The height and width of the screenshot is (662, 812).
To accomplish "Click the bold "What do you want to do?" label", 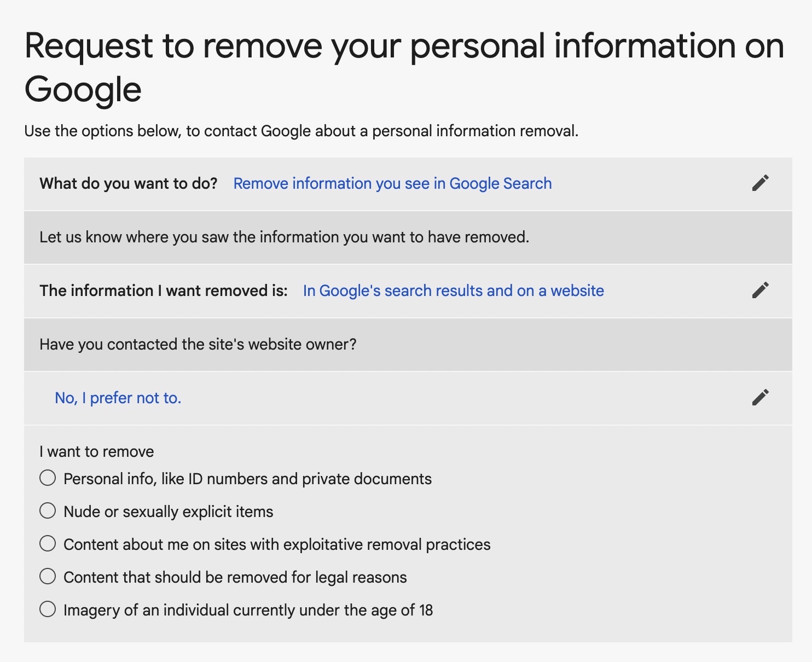I will (129, 183).
